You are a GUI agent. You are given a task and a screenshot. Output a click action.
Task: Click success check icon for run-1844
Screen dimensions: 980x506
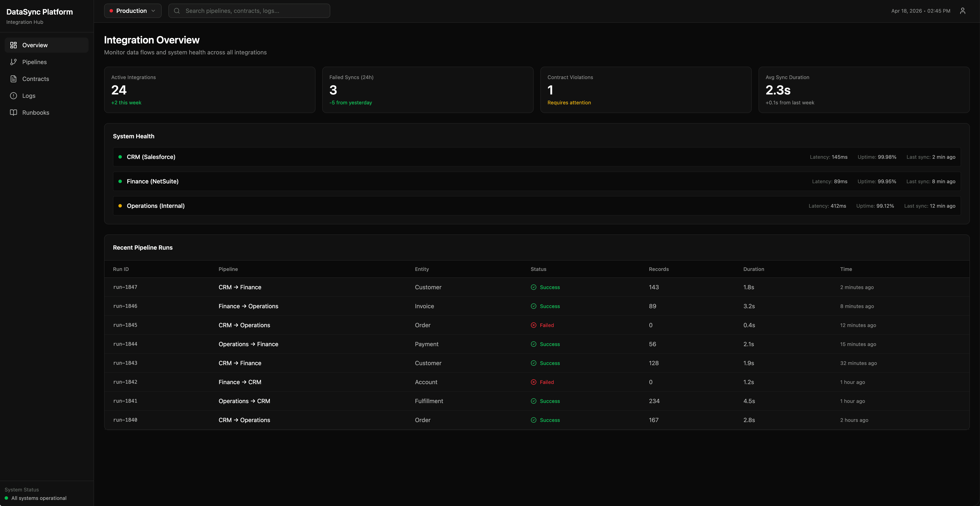pyautogui.click(x=533, y=344)
